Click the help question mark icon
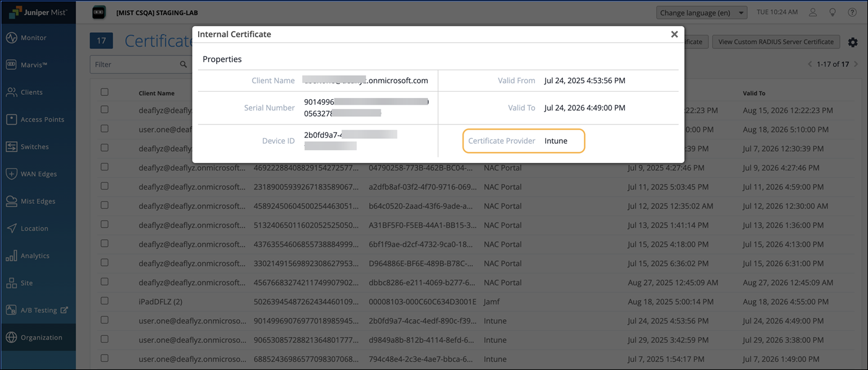This screenshot has width=868, height=370. coord(852,12)
